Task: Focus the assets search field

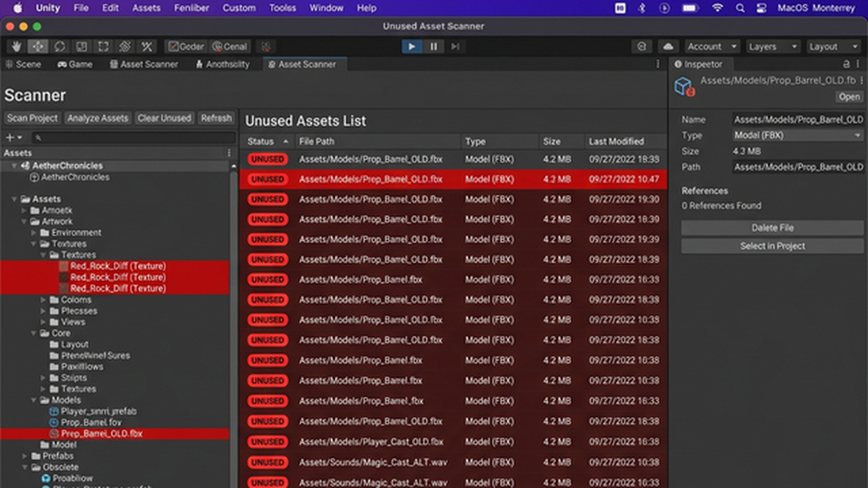Action: (133, 137)
